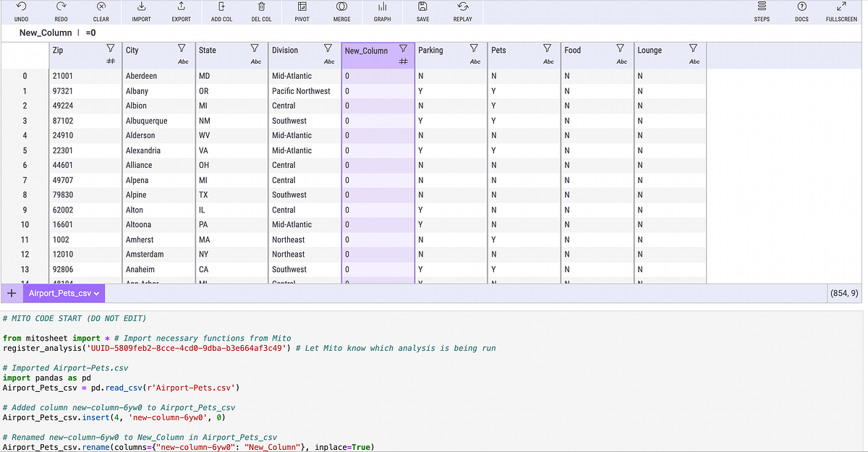Click the Undo icon
This screenshot has width=868, height=452.
21,12
